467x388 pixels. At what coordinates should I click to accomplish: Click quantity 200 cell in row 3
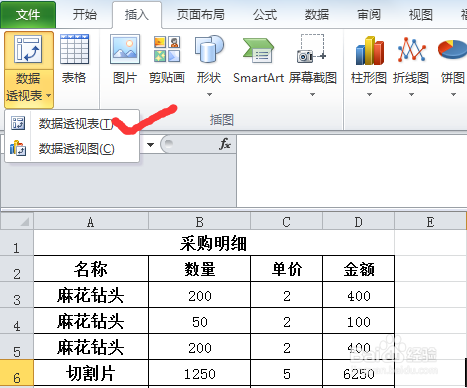point(199,295)
